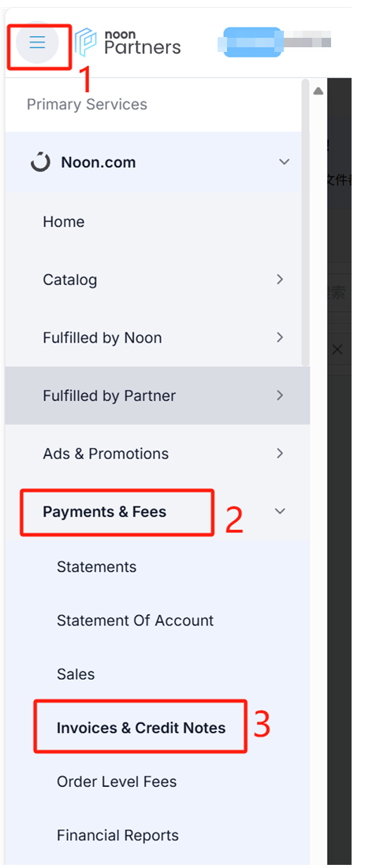The height and width of the screenshot is (868, 365).
Task: Open Statement Of Account
Action: (x=135, y=621)
